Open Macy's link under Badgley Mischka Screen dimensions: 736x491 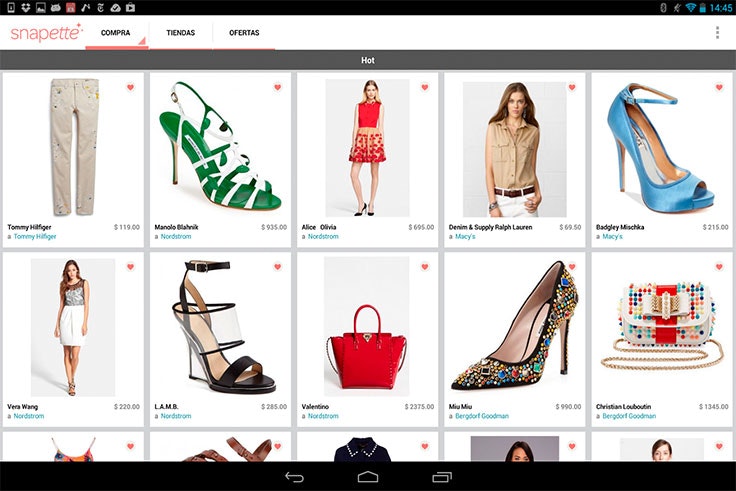613,237
